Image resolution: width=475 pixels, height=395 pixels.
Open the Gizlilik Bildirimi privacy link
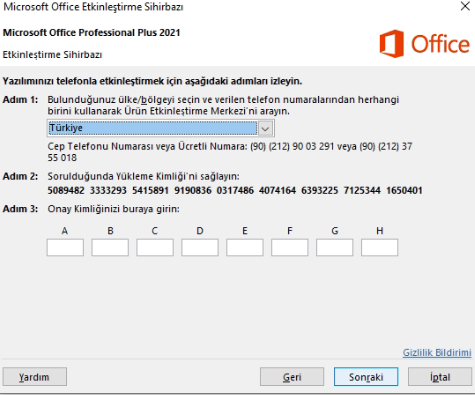tap(437, 353)
